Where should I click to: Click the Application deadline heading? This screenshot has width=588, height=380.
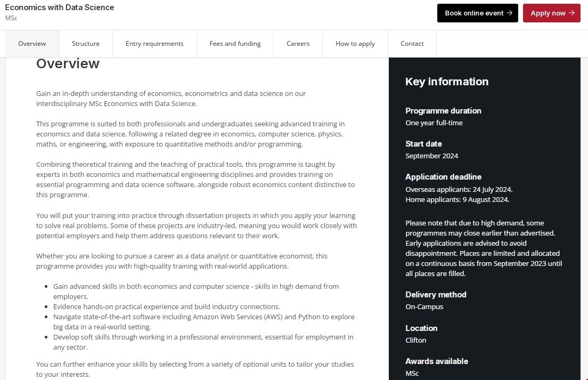pos(443,177)
